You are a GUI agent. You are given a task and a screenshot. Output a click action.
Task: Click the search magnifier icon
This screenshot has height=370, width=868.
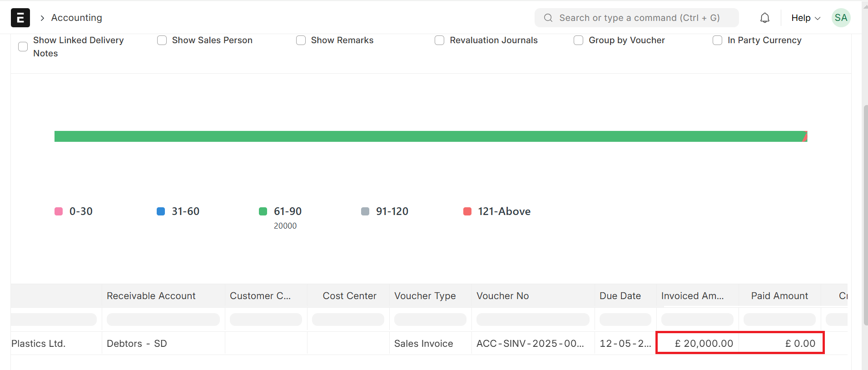[548, 18]
